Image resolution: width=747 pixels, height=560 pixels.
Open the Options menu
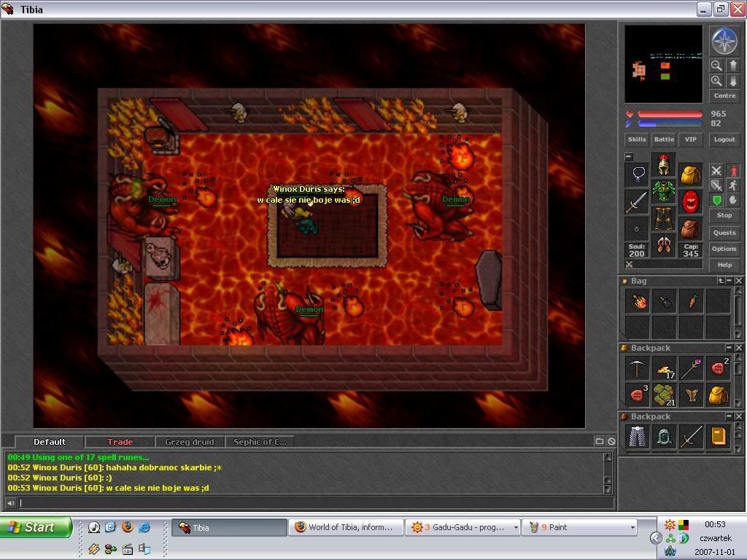click(x=724, y=249)
